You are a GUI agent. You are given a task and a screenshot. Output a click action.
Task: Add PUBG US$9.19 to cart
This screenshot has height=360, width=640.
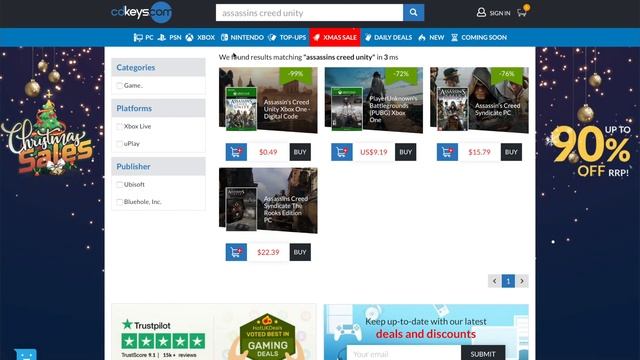tap(342, 152)
